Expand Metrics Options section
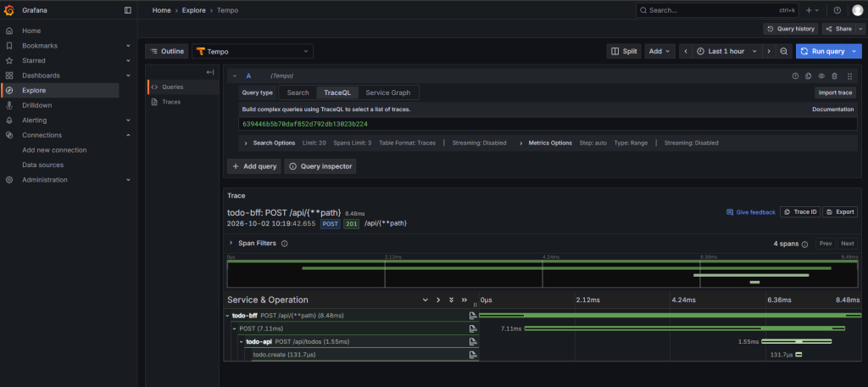868x387 pixels. click(546, 143)
